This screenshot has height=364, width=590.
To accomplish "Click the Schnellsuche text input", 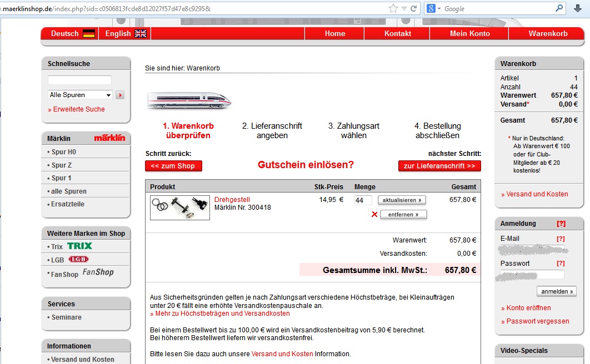I will pyautogui.click(x=79, y=80).
